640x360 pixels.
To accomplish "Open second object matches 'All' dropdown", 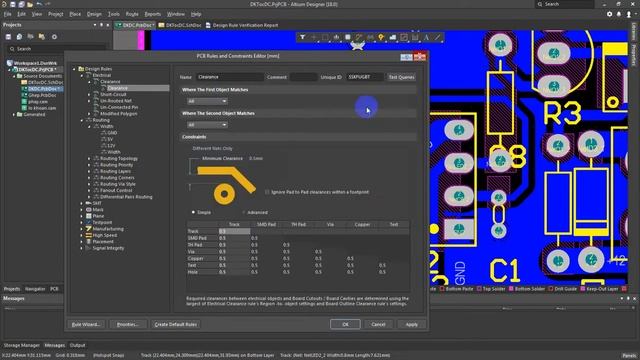I will (x=207, y=124).
